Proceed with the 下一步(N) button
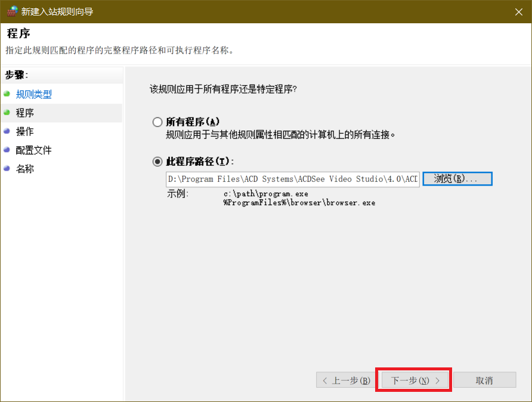The width and height of the screenshot is (532, 402). click(x=414, y=381)
